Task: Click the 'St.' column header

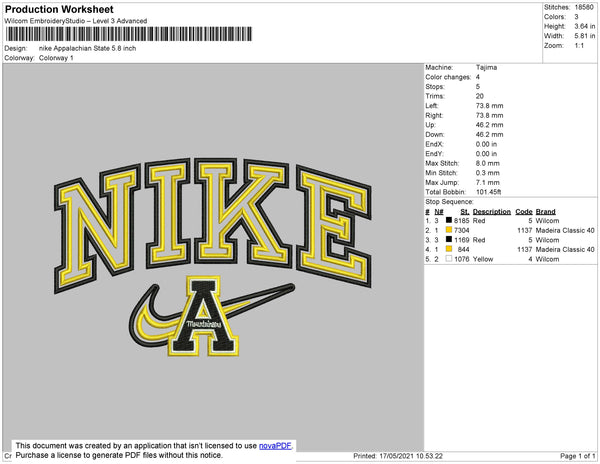Action: pyautogui.click(x=465, y=211)
